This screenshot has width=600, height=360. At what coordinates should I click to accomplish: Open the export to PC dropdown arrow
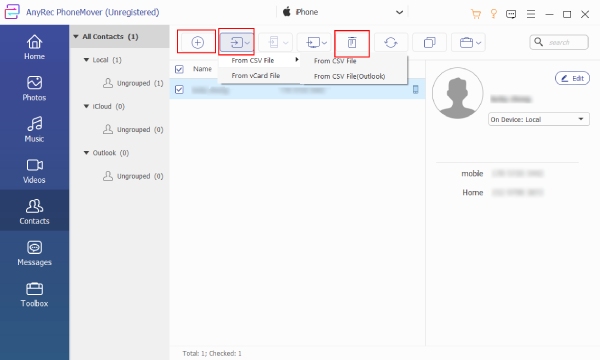click(x=324, y=42)
